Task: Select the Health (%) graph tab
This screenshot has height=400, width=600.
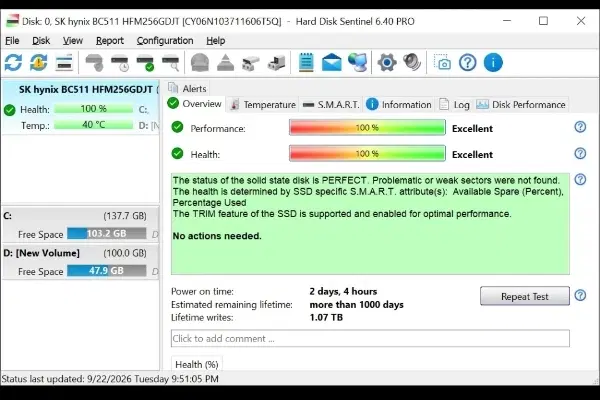Action: point(197,364)
